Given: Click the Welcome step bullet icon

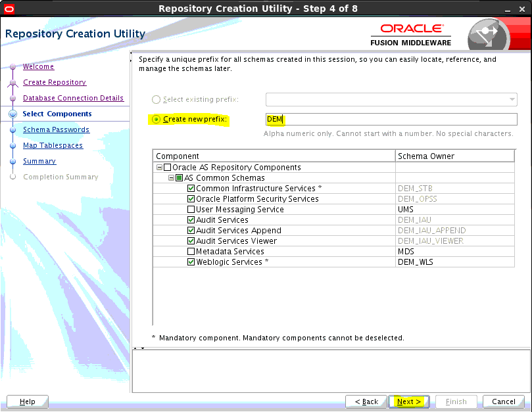Looking at the screenshot, I should [13, 67].
